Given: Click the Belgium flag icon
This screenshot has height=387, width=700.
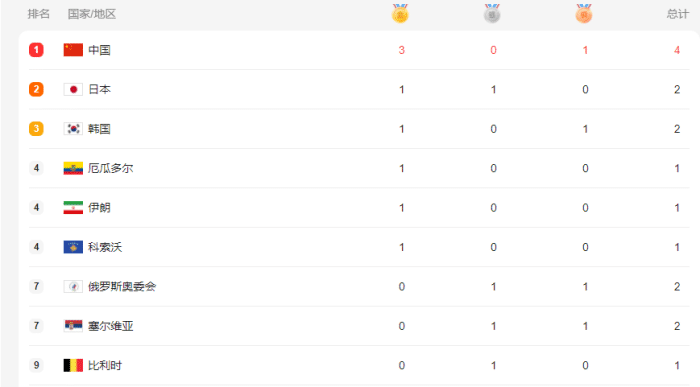Looking at the screenshot, I should 73,365.
